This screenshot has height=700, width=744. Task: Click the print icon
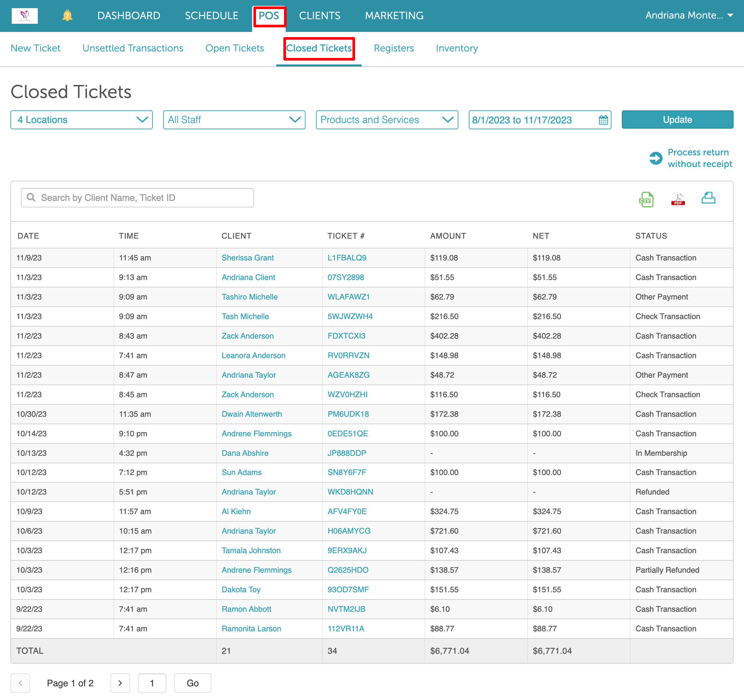click(708, 198)
